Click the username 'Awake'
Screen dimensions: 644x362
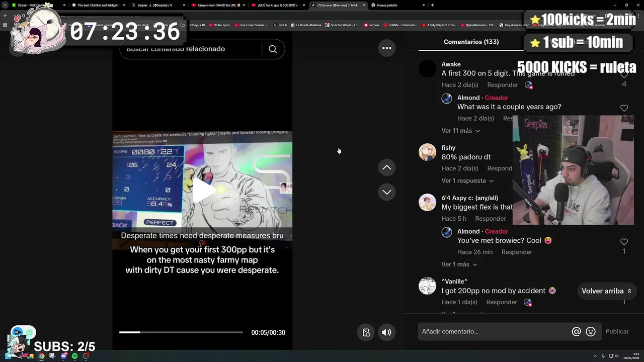pos(451,64)
